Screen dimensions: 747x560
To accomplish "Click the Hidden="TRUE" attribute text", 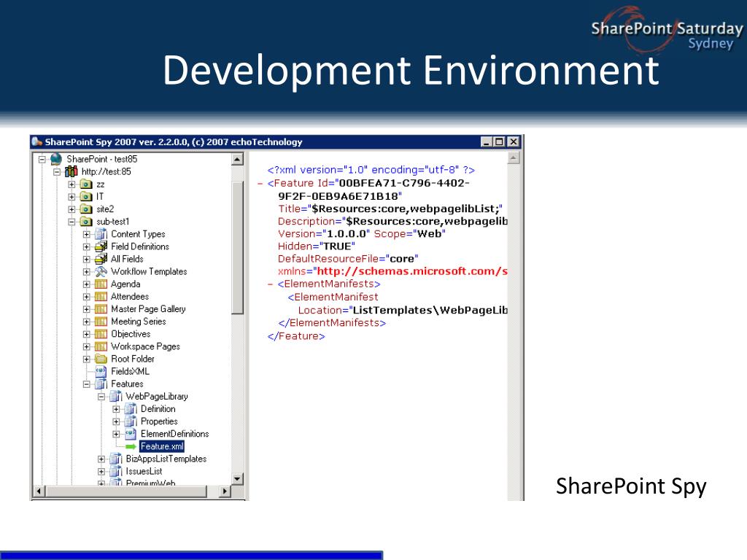I will (x=317, y=246).
